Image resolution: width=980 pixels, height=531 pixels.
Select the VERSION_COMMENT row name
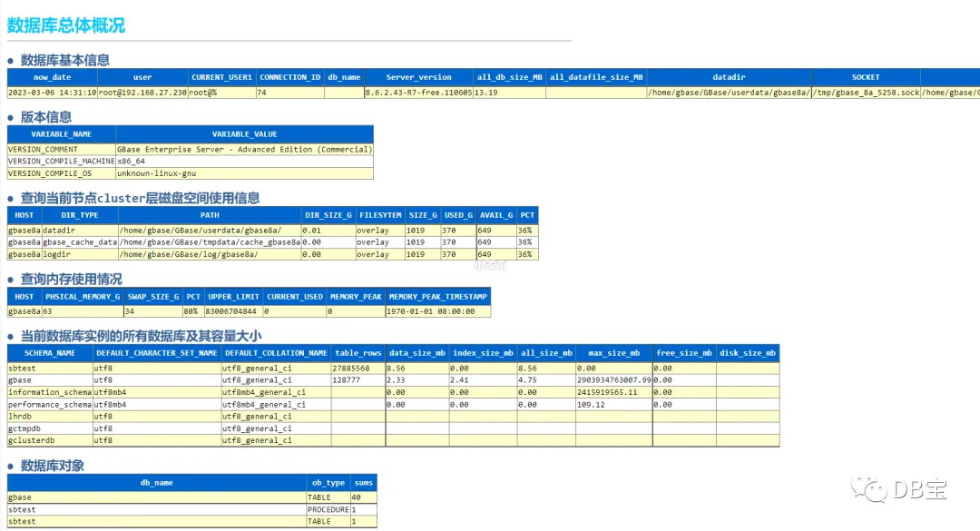[x=62, y=150]
